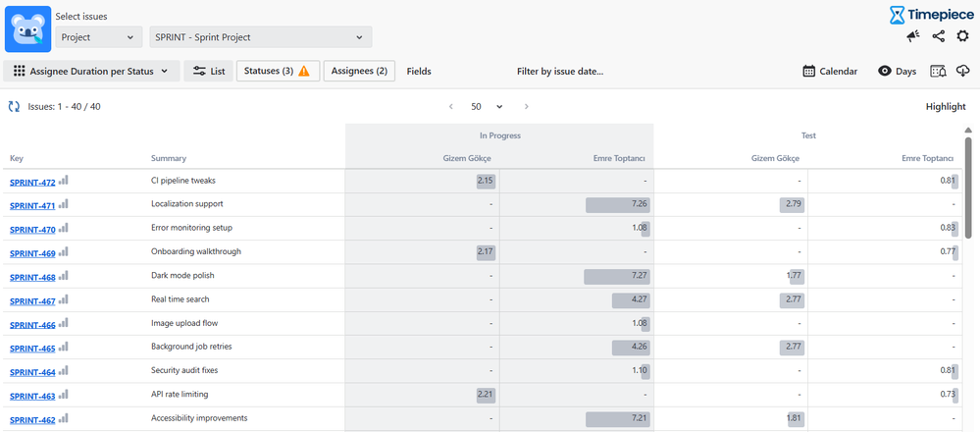
Task: Open the Statuses (3) selector
Action: click(278, 71)
